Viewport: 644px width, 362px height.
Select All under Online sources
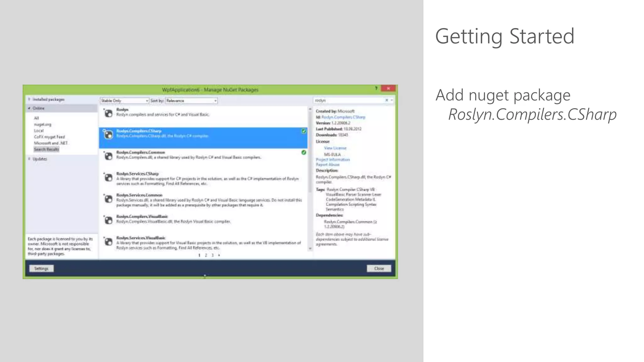[x=36, y=118]
